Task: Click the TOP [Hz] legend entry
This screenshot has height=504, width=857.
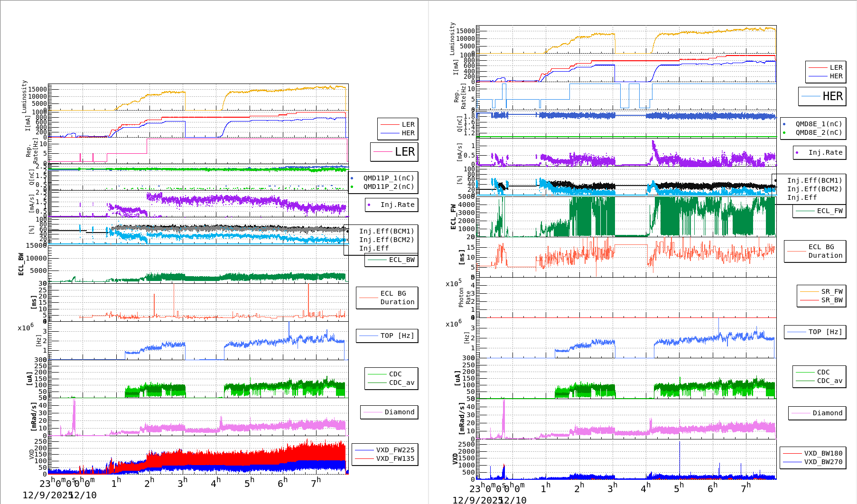Action: pos(387,336)
